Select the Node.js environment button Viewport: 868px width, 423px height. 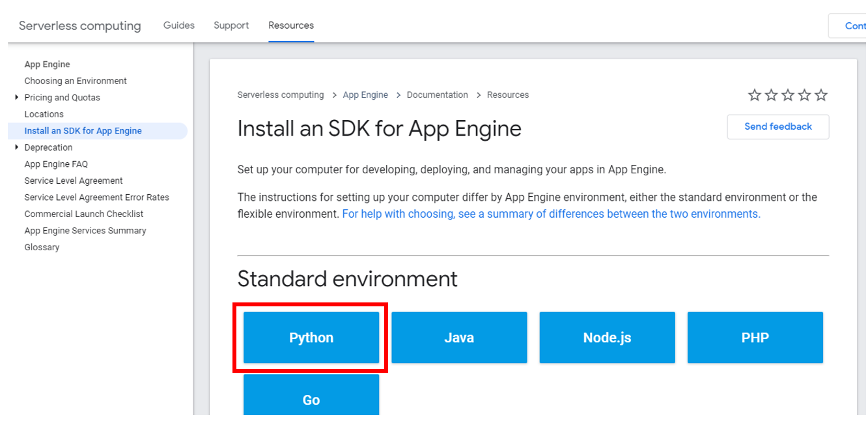click(x=607, y=338)
